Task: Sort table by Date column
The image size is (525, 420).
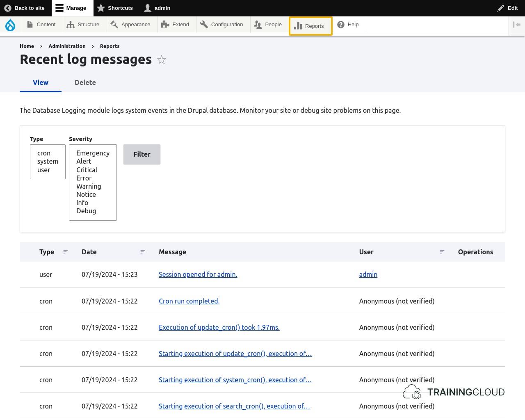Action: 113,252
